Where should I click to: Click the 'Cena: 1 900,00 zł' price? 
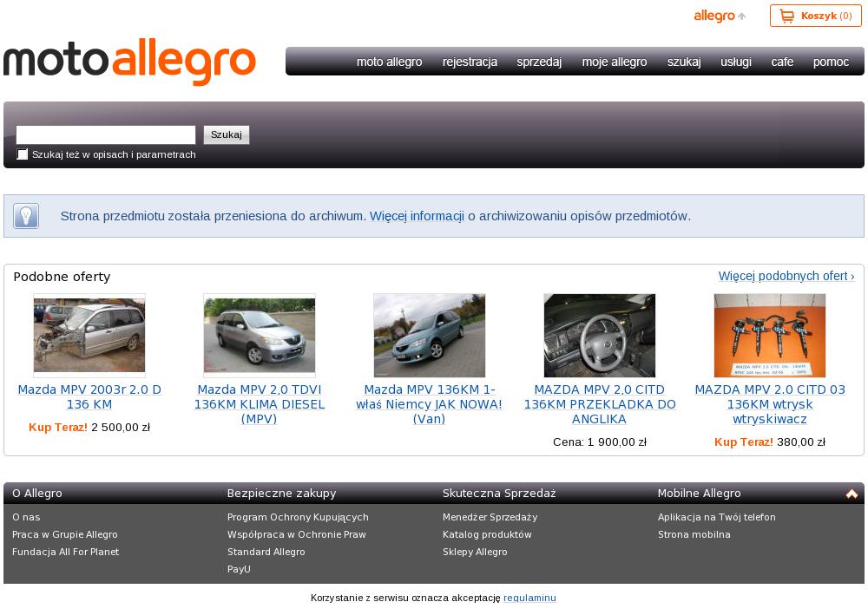600,442
